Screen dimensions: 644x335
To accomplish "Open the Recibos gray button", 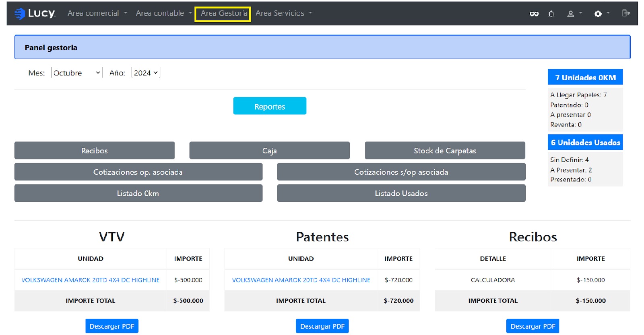I will 95,151.
